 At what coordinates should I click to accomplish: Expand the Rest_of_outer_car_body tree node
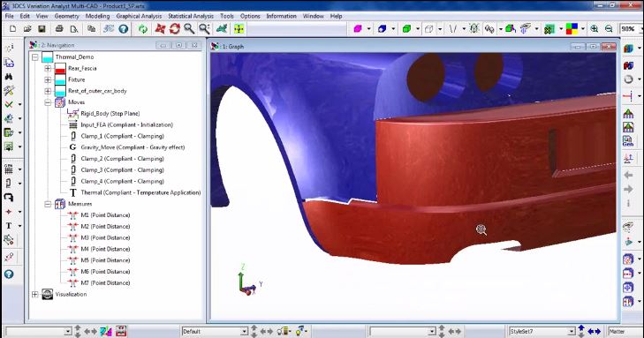point(48,91)
